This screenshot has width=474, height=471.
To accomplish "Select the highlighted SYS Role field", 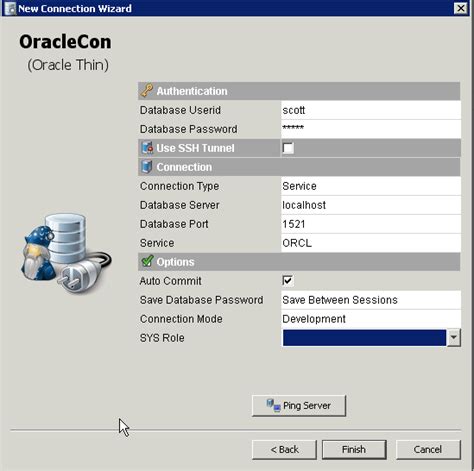I will coord(364,338).
